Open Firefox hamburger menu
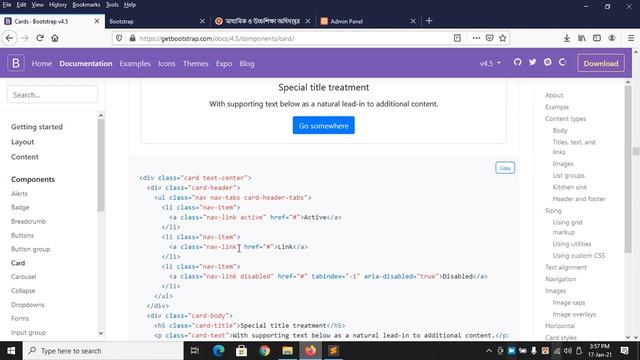The width and height of the screenshot is (640, 360). point(631,38)
